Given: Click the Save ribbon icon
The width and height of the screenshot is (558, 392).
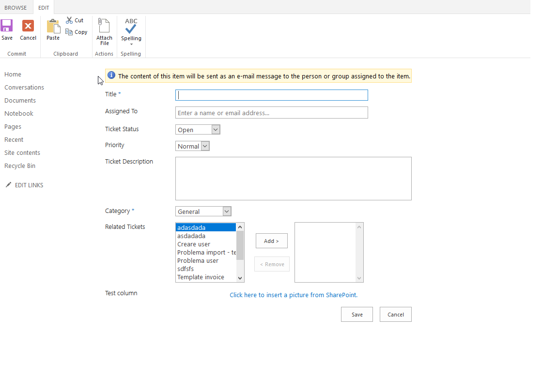Looking at the screenshot, I should pos(7,26).
